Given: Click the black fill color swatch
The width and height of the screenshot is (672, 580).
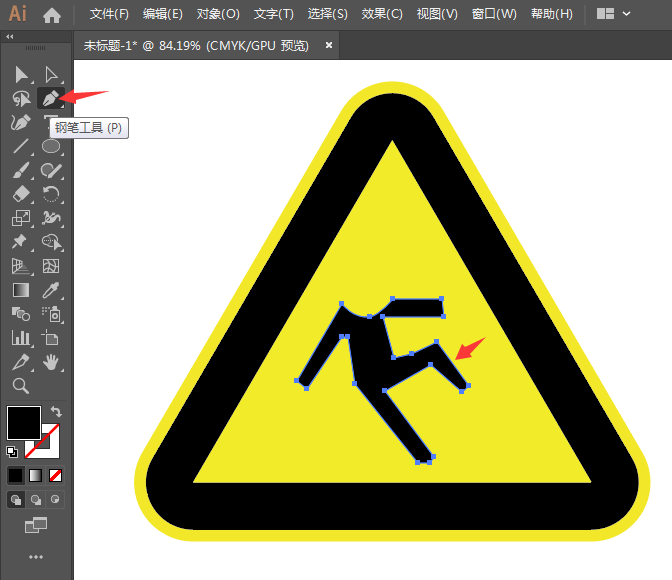Looking at the screenshot, I should point(23,421).
